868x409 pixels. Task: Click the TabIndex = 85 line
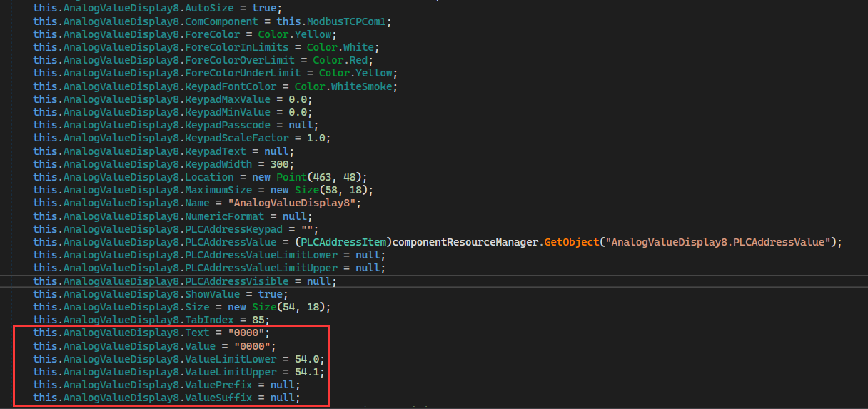point(152,320)
